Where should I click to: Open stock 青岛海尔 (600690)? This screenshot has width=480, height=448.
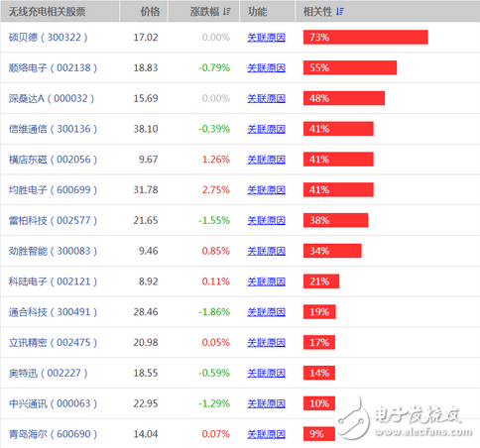(x=53, y=434)
